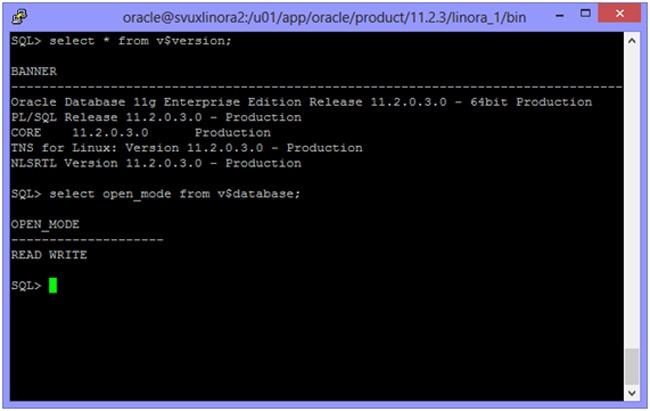This screenshot has width=650, height=411.
Task: Click the TNS for Linux output line
Action: [187, 148]
